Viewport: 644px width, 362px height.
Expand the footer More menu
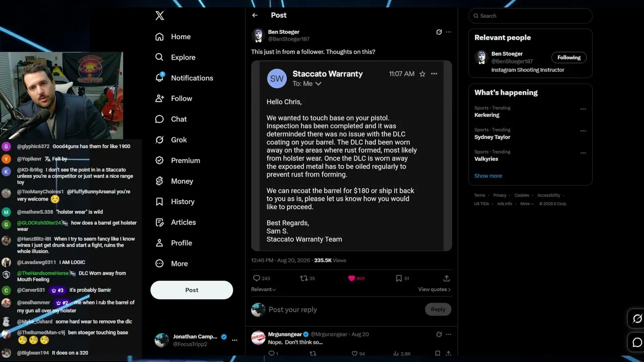(527, 204)
